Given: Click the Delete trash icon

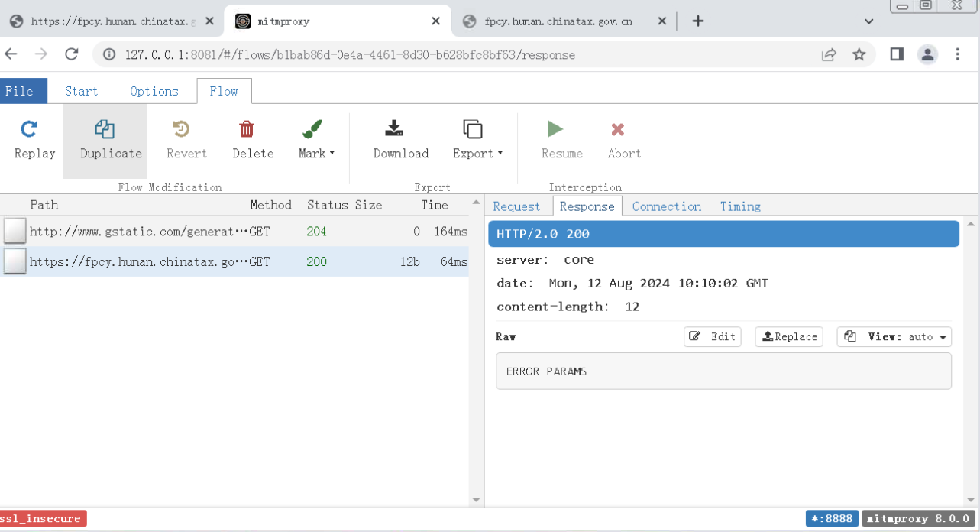Looking at the screenshot, I should coord(247,129).
